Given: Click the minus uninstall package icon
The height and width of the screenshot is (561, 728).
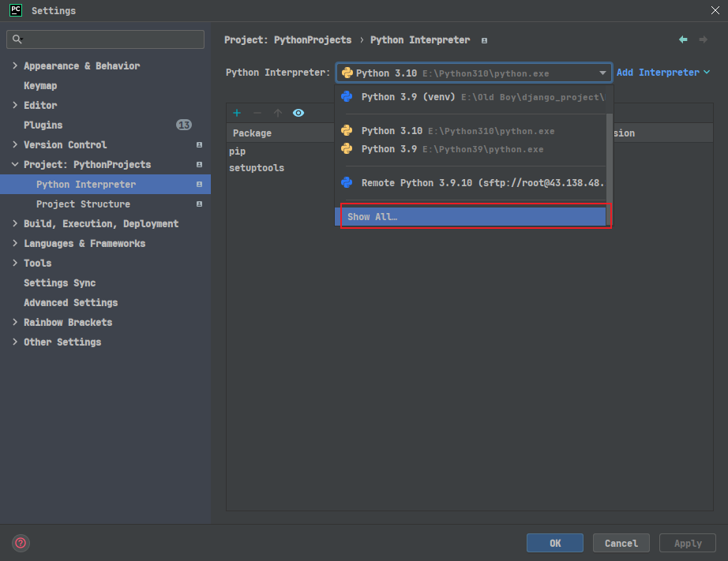Looking at the screenshot, I should coord(257,113).
